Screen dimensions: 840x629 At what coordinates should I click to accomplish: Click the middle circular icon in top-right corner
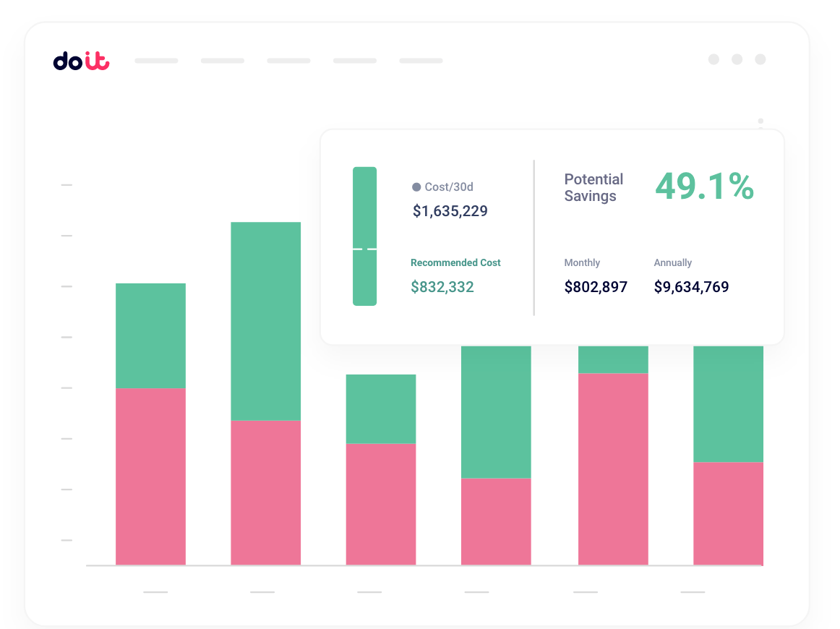[x=737, y=60]
